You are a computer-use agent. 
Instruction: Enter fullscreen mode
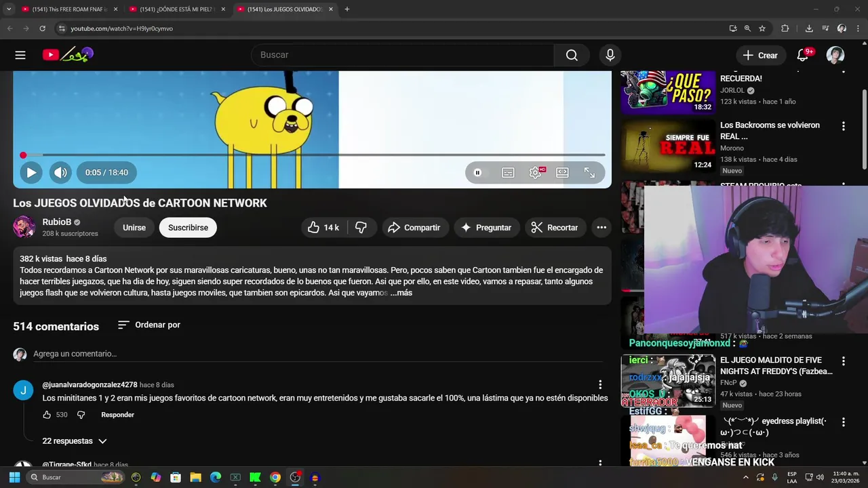click(589, 173)
